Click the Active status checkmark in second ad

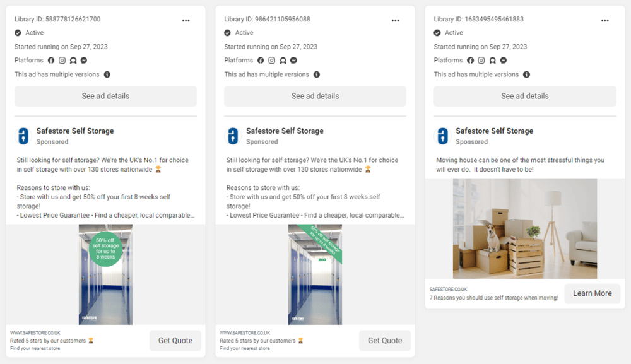tap(227, 33)
